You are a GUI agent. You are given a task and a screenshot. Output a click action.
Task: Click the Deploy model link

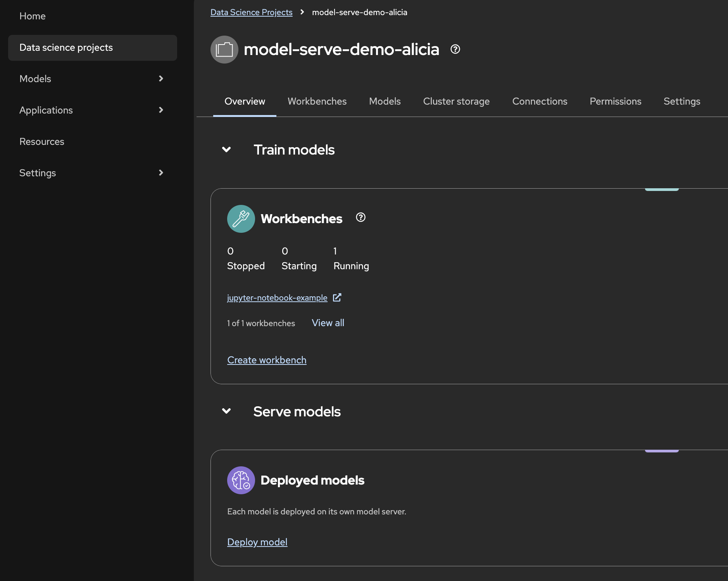click(x=257, y=542)
